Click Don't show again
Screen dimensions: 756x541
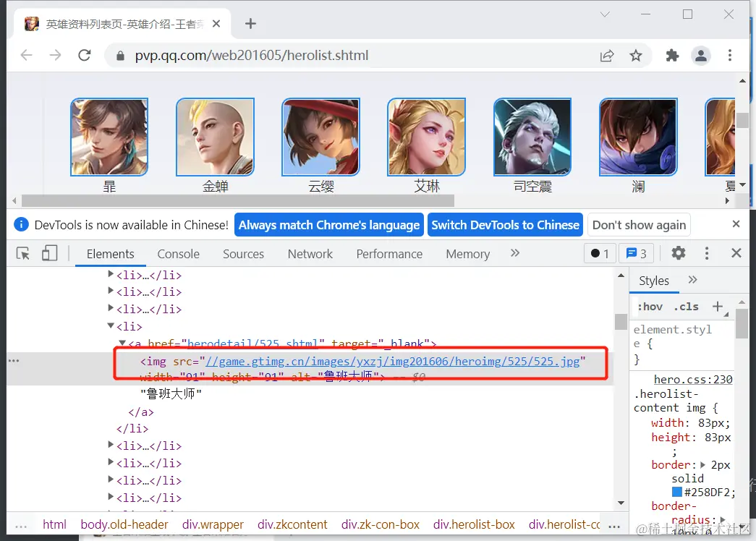(x=639, y=225)
